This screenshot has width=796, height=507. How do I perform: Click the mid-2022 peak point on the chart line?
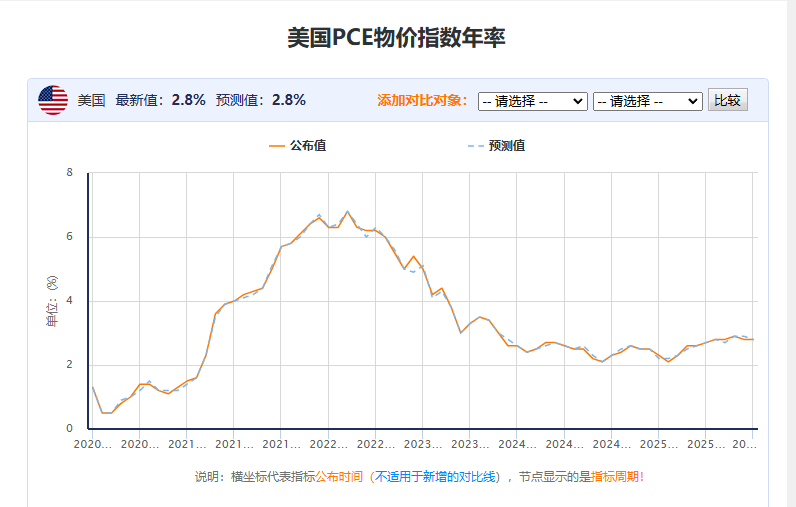click(x=347, y=211)
